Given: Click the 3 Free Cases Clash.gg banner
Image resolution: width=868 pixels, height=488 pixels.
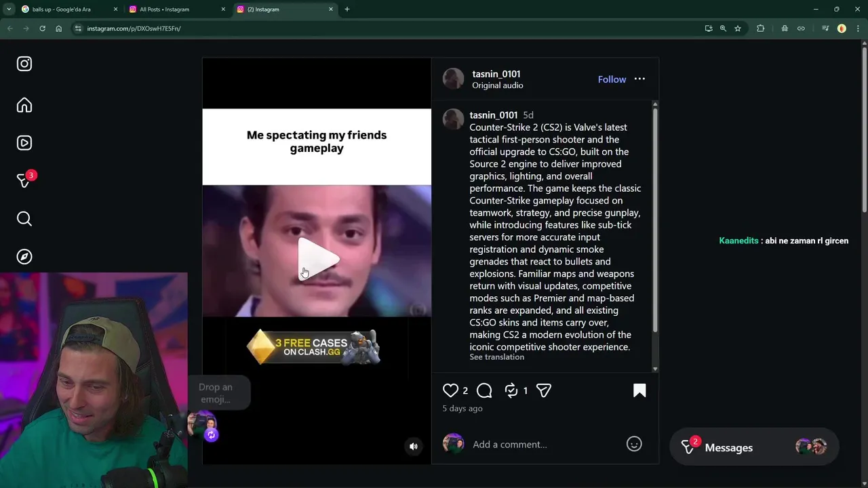Looking at the screenshot, I should 313,348.
